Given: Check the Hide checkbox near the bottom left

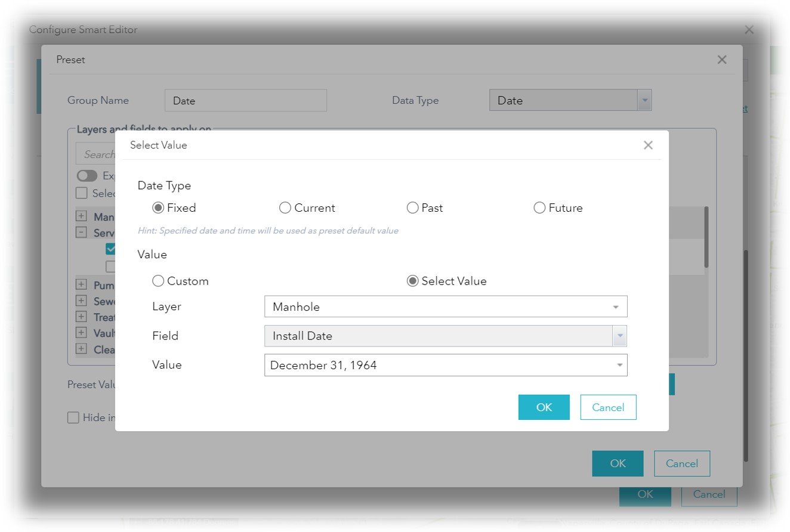Looking at the screenshot, I should (73, 416).
